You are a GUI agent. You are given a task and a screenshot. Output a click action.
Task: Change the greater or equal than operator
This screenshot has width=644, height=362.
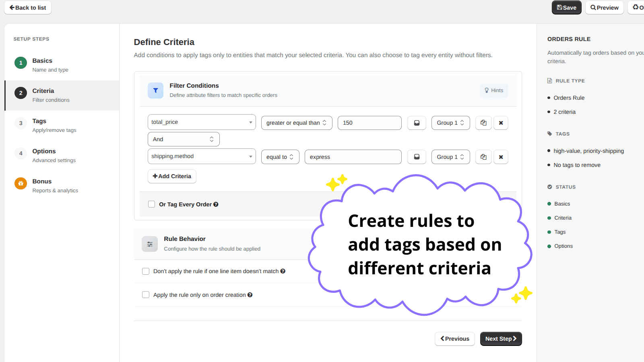click(297, 123)
